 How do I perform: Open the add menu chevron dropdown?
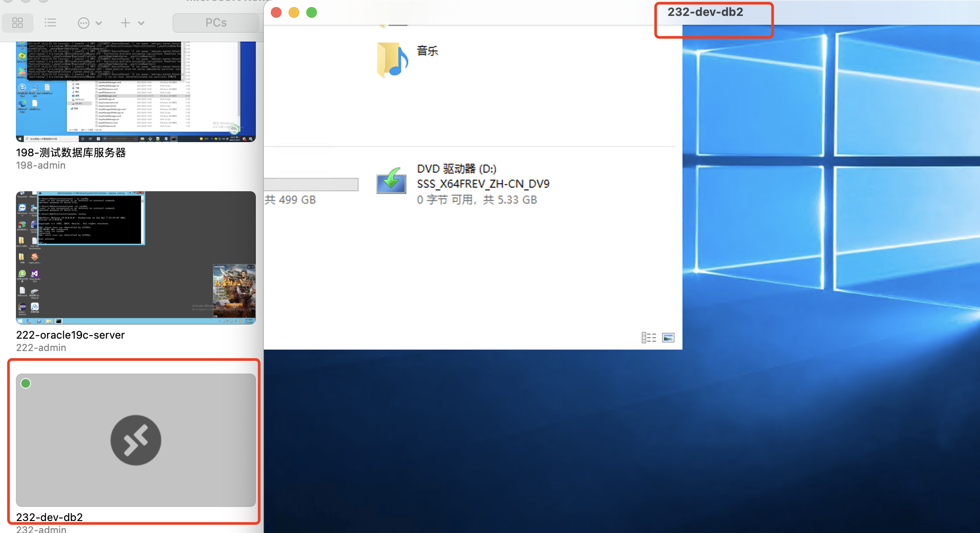(141, 23)
